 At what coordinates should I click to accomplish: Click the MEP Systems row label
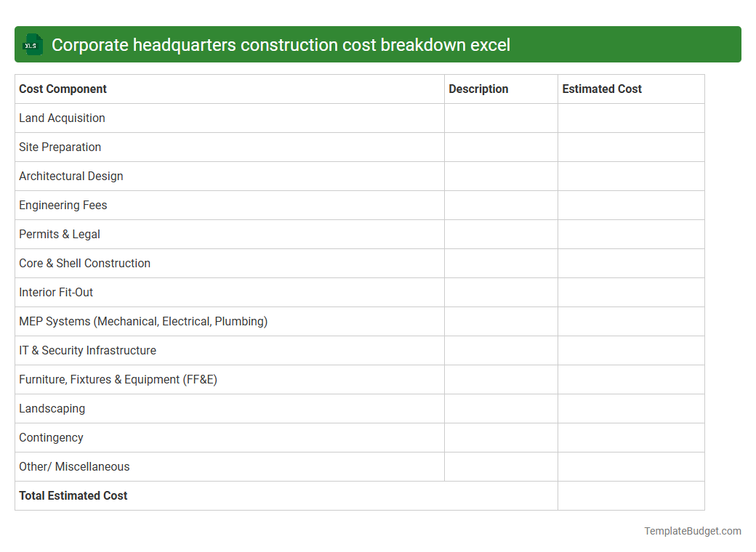143,321
